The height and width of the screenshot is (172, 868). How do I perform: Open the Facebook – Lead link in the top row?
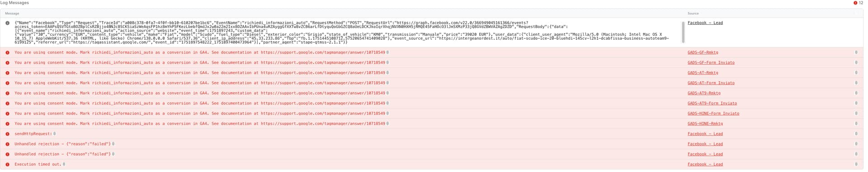pos(705,23)
